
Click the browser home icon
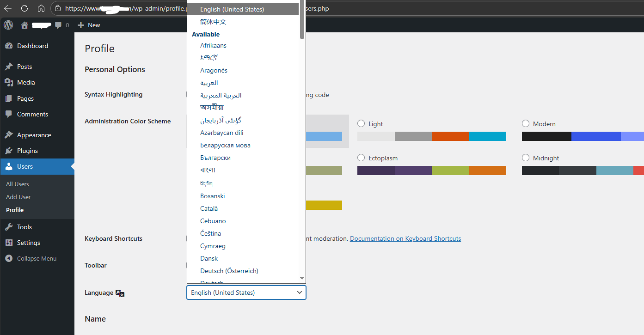coord(41,8)
